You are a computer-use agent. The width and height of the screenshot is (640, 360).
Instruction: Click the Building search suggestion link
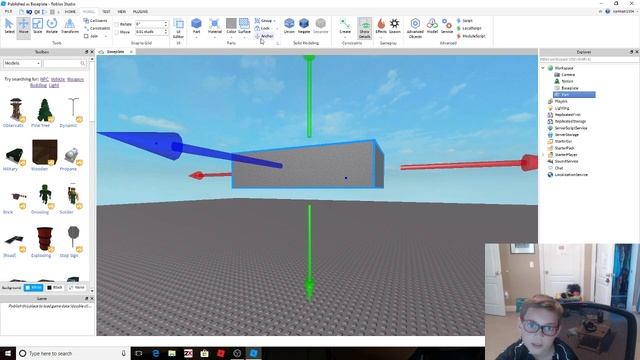(x=38, y=85)
